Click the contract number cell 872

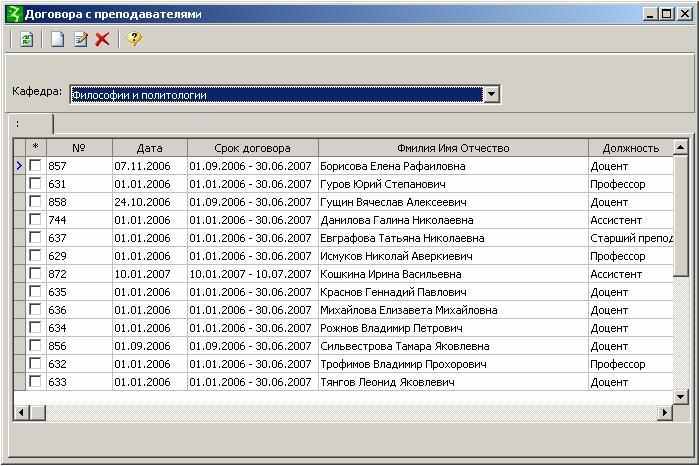click(x=79, y=274)
